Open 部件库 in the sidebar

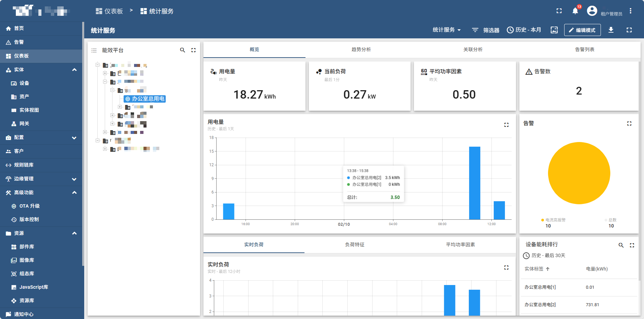[x=41, y=247]
